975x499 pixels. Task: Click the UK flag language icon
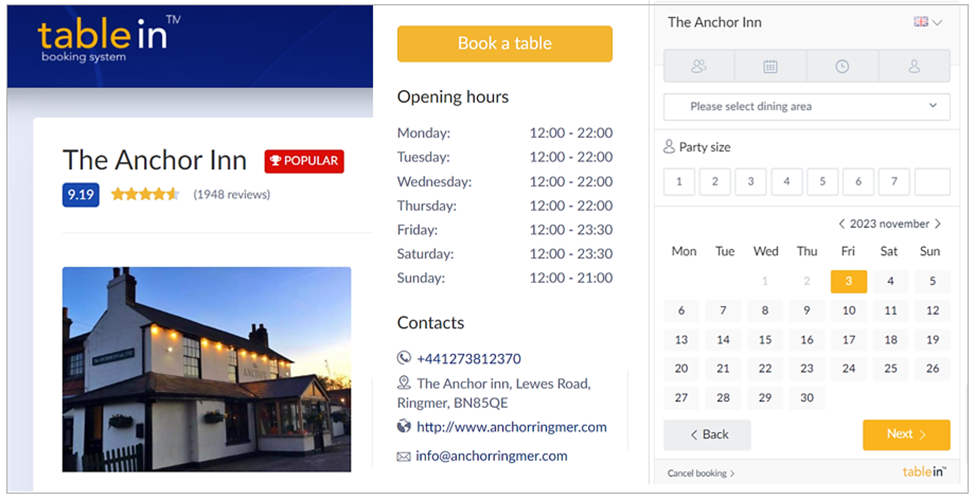pos(921,22)
